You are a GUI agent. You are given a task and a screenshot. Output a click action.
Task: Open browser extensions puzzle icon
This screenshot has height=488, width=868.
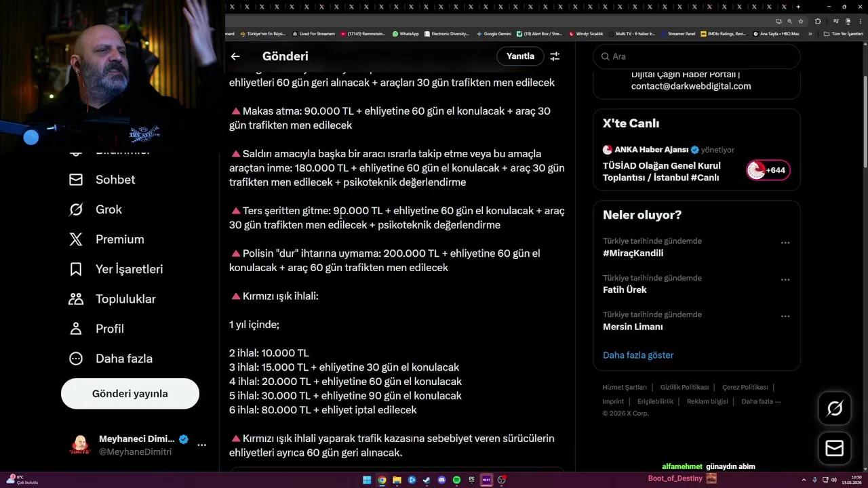click(x=818, y=21)
